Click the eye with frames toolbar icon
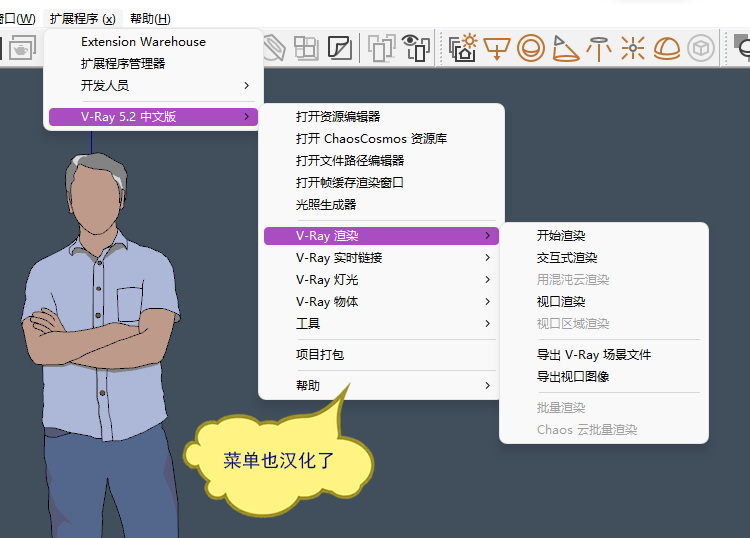This screenshot has width=750, height=538. (x=416, y=48)
